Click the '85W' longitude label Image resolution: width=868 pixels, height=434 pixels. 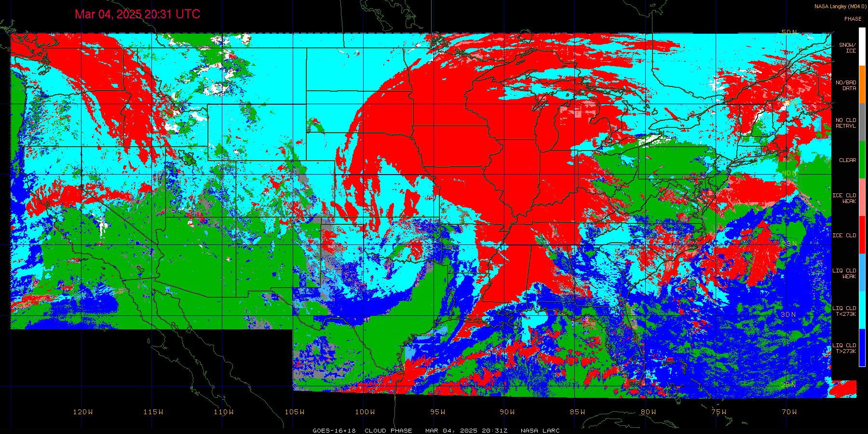[x=578, y=412]
